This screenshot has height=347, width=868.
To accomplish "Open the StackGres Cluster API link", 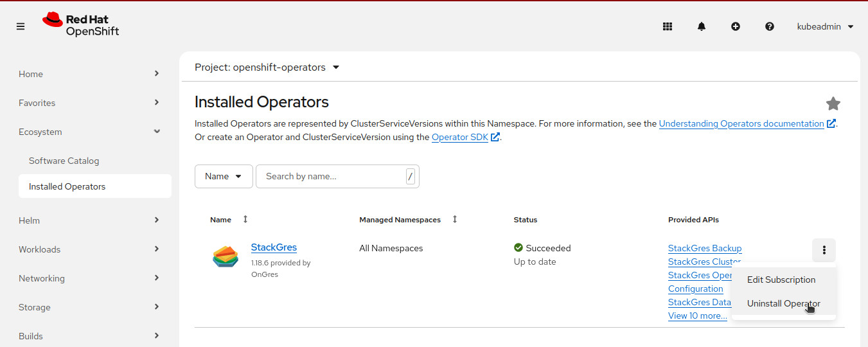I will pos(704,262).
